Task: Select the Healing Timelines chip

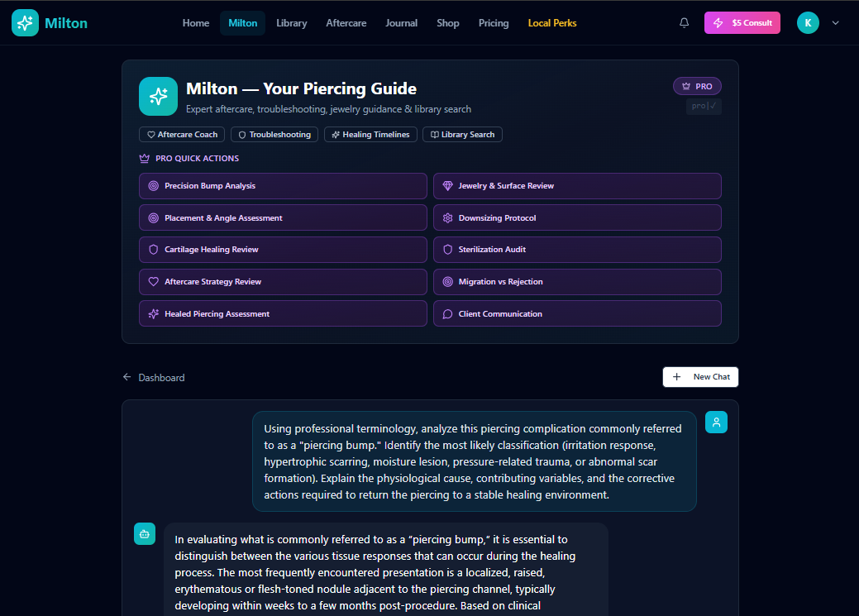Action: coord(370,135)
